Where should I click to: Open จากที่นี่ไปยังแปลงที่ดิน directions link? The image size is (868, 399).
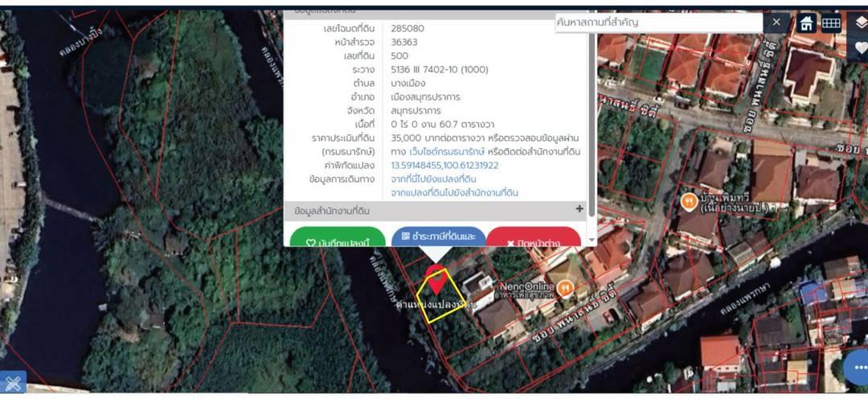433,179
